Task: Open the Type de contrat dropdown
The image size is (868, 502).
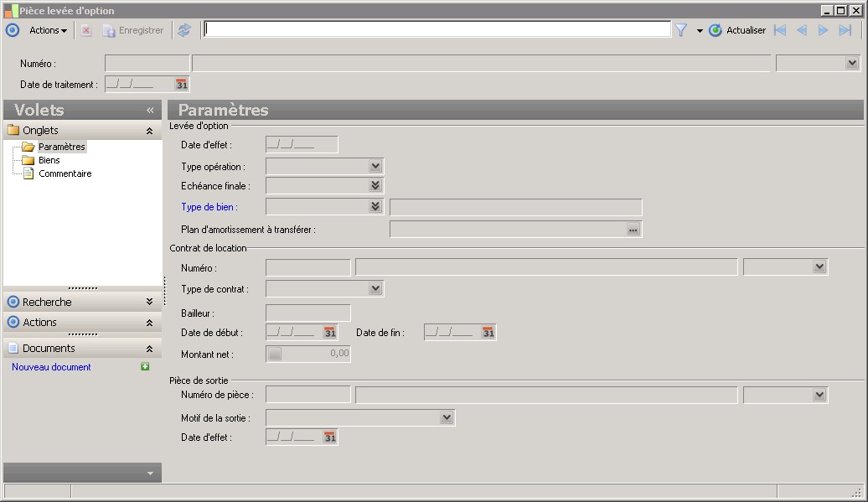Action: (375, 288)
